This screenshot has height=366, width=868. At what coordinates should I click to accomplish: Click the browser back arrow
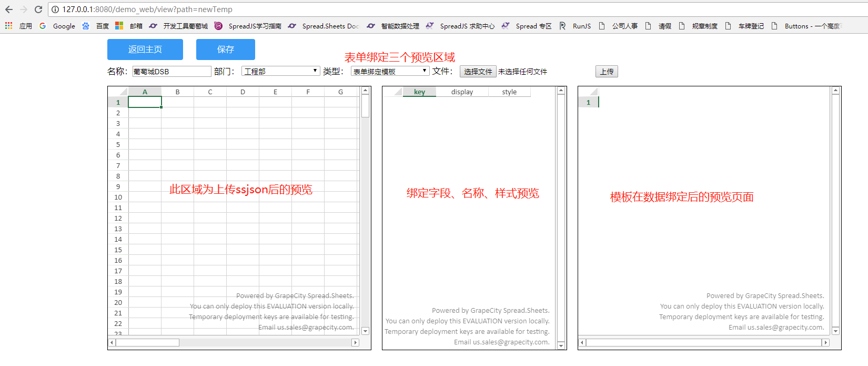click(9, 9)
